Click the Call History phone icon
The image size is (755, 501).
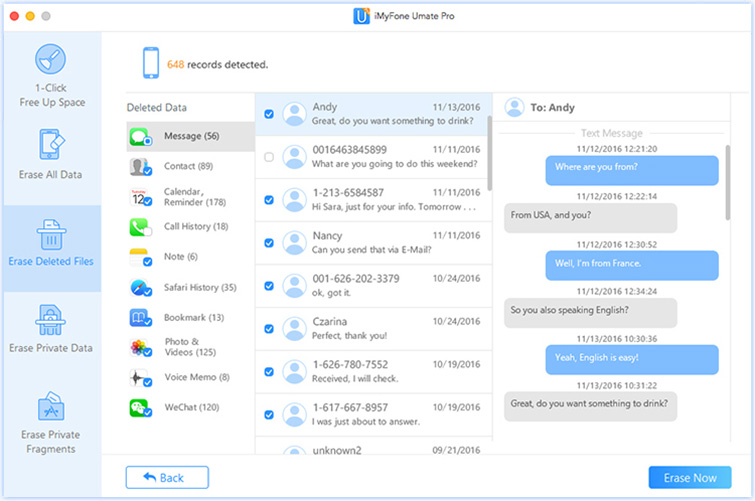[x=141, y=227]
